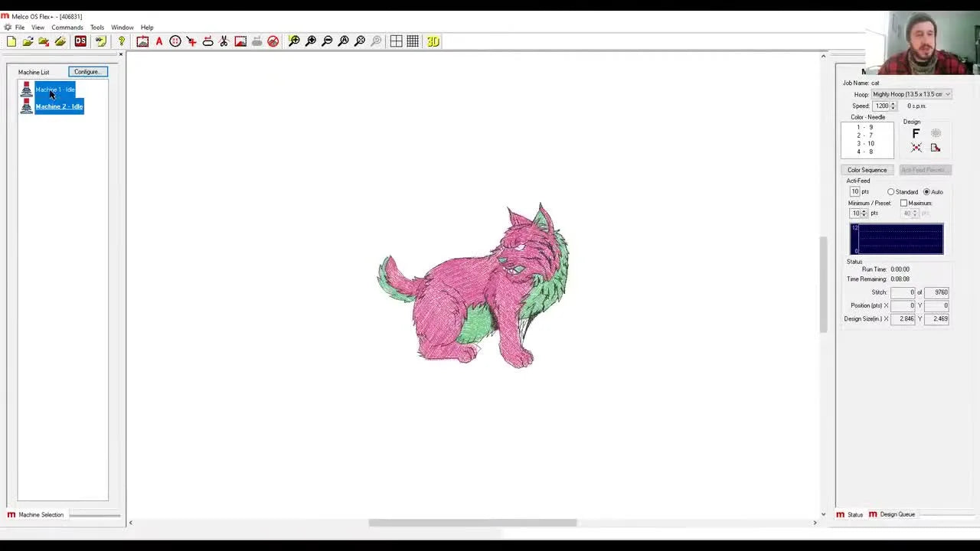
Task: Click the Color Sequence button
Action: point(867,170)
